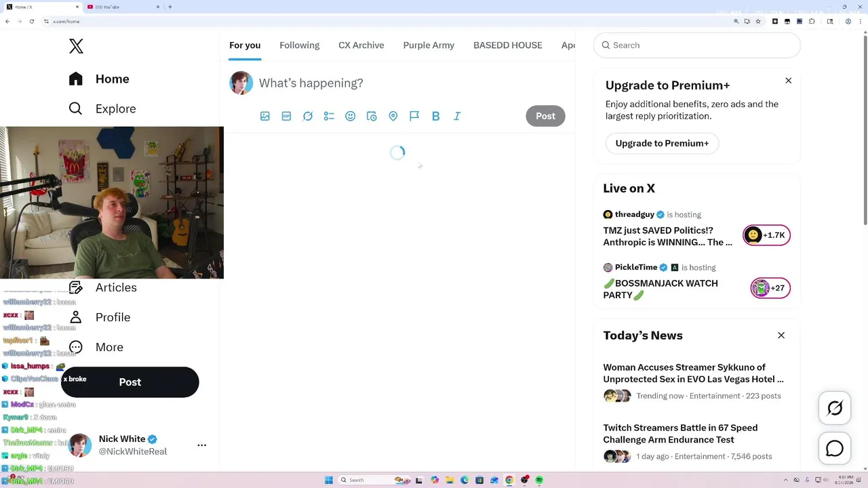Schedule the post with the calendar icon
Screen dimensions: 868x488
pyautogui.click(x=372, y=116)
